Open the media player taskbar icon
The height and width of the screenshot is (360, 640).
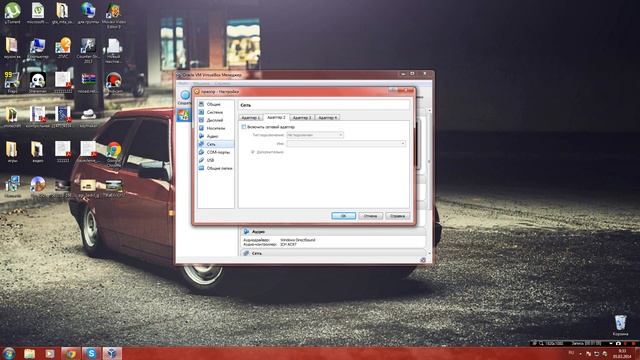(50, 353)
